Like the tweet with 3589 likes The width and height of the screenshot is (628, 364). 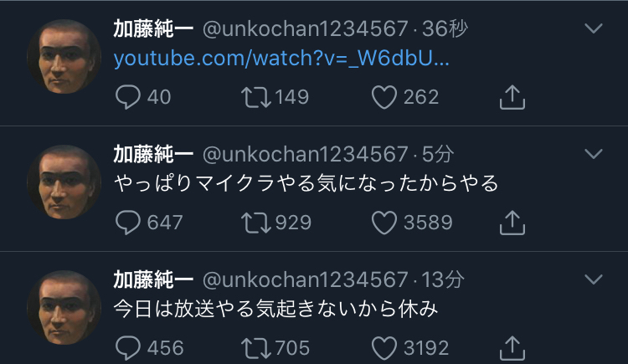point(383,223)
